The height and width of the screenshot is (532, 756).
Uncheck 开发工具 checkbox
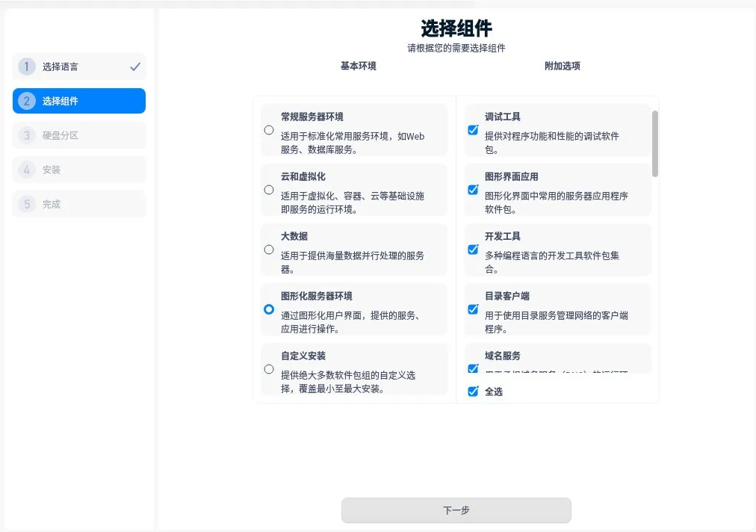[x=473, y=250]
